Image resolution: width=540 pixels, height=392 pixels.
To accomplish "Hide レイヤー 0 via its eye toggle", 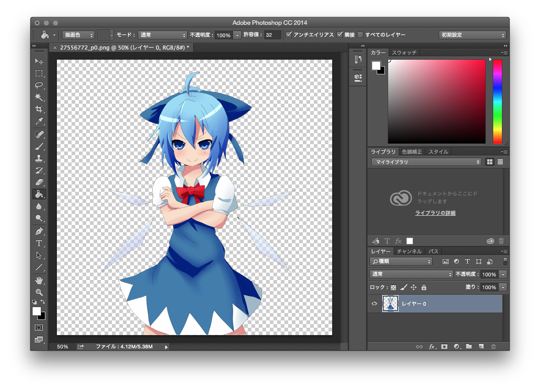I will (x=374, y=303).
